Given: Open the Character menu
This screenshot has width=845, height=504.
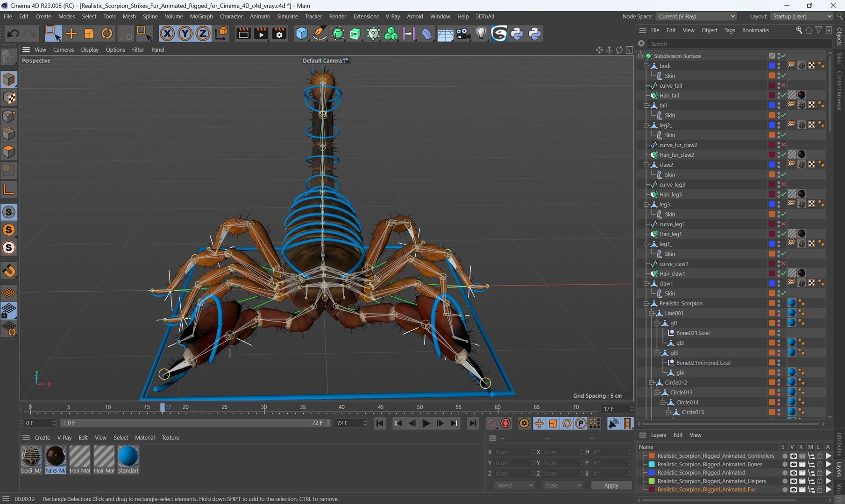Looking at the screenshot, I should 231,16.
